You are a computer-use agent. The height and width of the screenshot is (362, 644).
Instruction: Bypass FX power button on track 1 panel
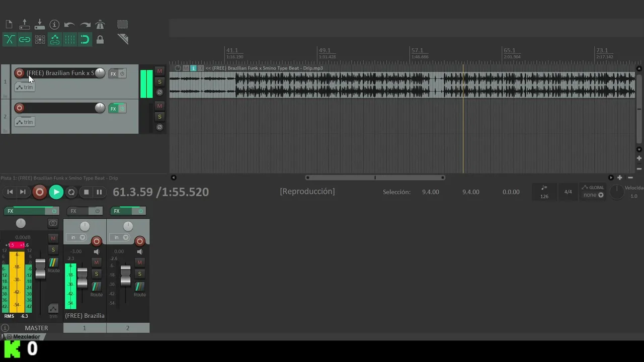(122, 74)
